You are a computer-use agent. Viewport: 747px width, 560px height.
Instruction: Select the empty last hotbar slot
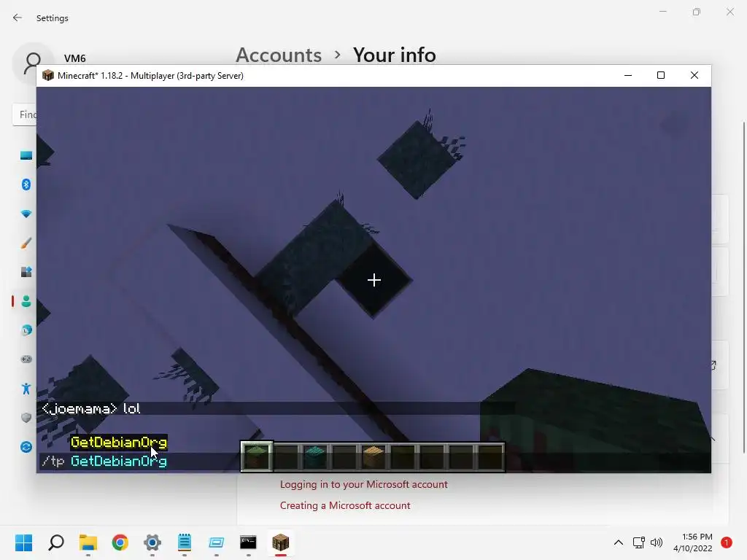click(x=489, y=456)
